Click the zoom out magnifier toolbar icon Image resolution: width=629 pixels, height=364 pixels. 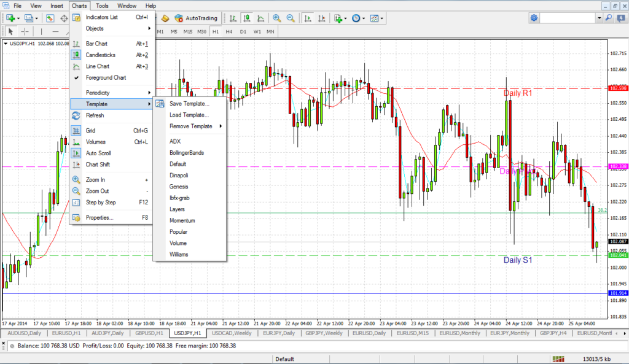pos(291,18)
